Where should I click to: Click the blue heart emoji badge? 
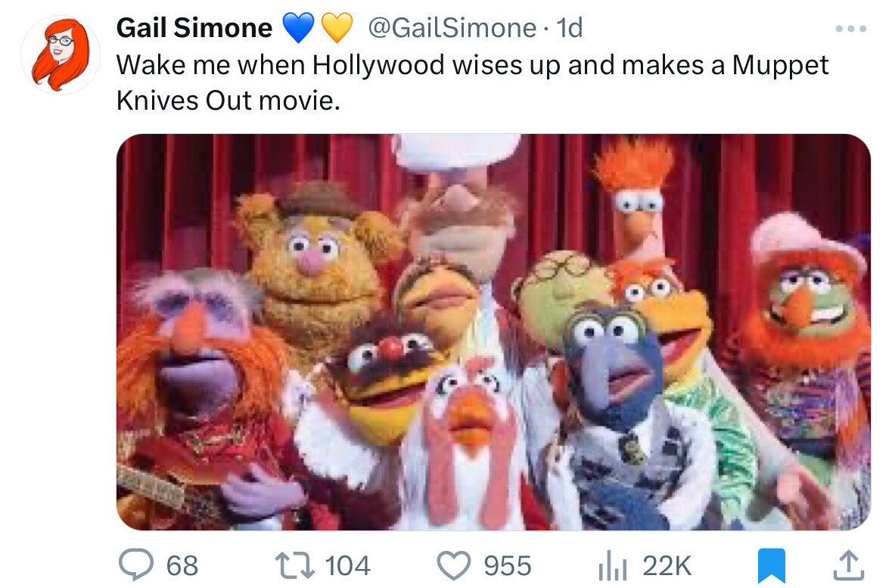[299, 29]
